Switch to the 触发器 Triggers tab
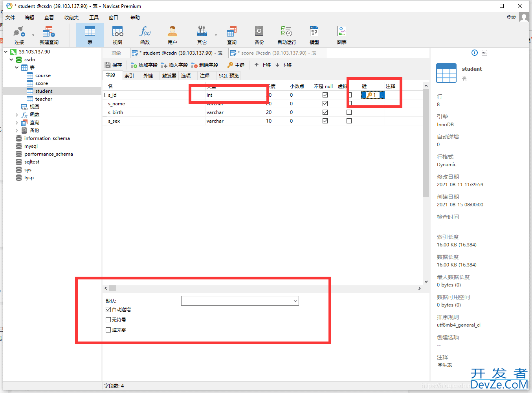The width and height of the screenshot is (532, 393). click(169, 75)
